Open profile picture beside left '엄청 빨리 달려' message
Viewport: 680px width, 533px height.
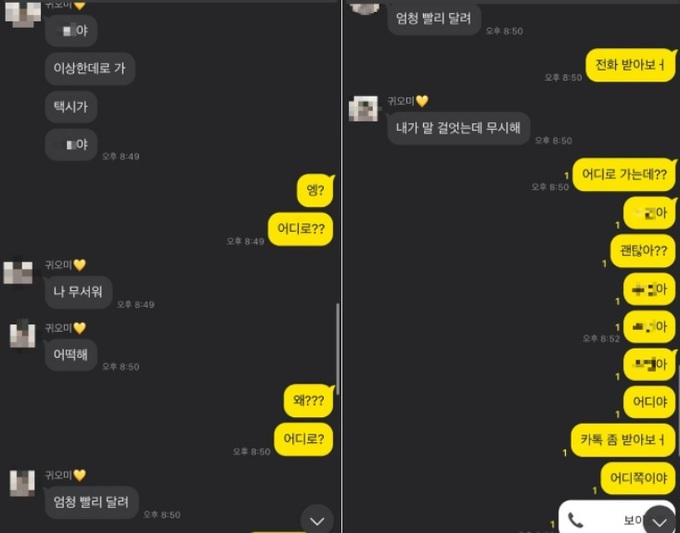click(23, 483)
